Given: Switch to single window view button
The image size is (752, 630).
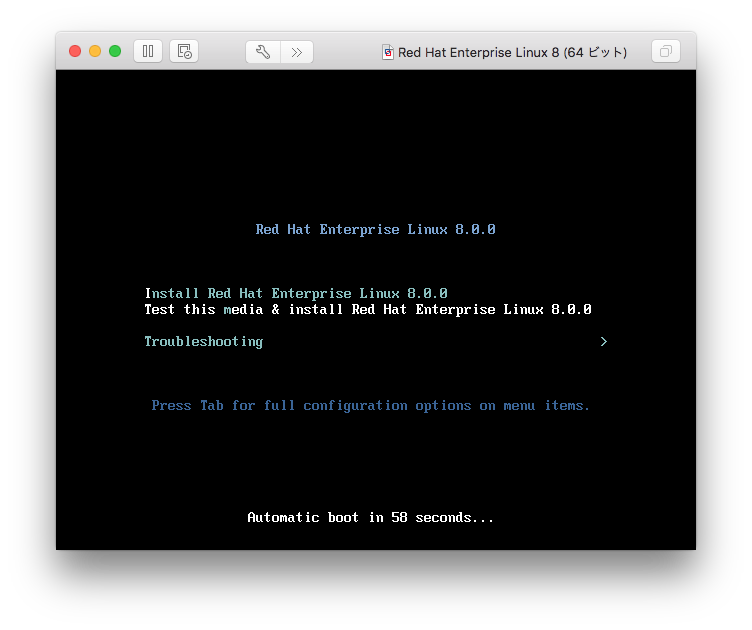Looking at the screenshot, I should click(666, 51).
